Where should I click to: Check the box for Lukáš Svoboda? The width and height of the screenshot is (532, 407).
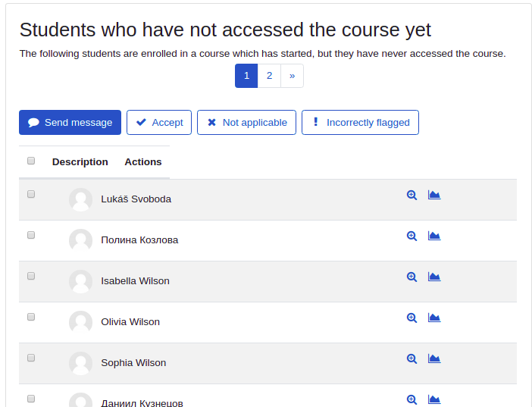coord(31,194)
